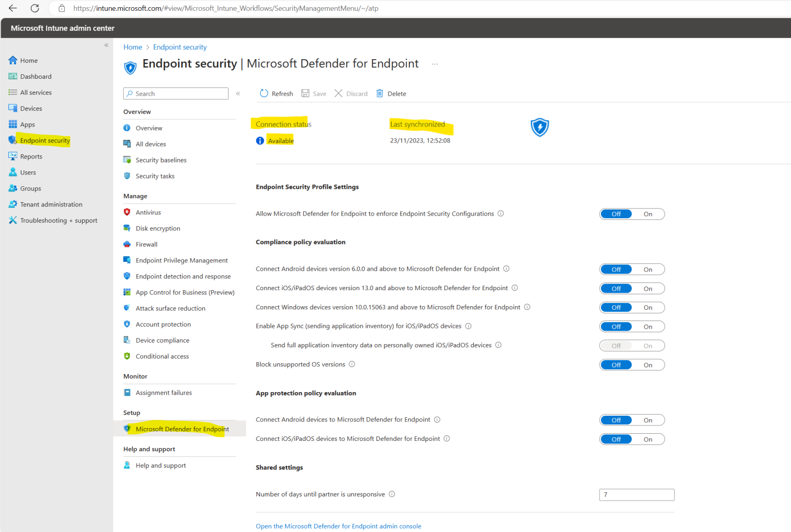Select Security baselines under Overview
This screenshot has height=532, width=791.
[x=161, y=159]
